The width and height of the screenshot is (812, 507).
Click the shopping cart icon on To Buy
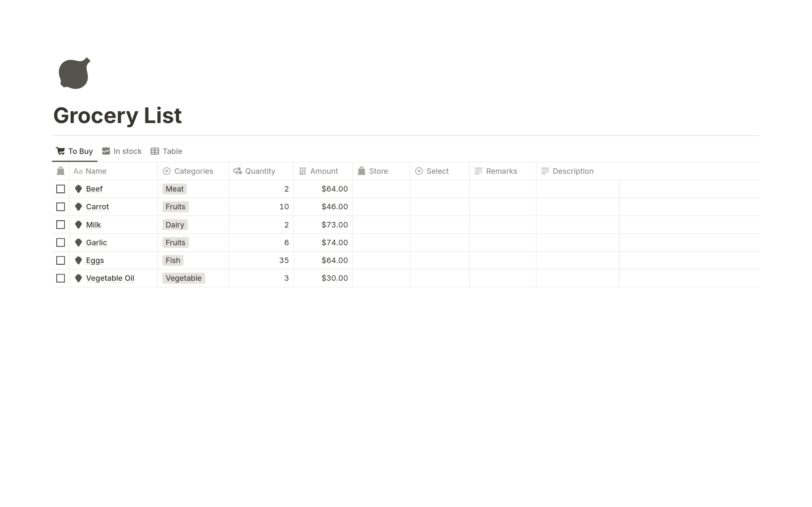[x=60, y=151]
